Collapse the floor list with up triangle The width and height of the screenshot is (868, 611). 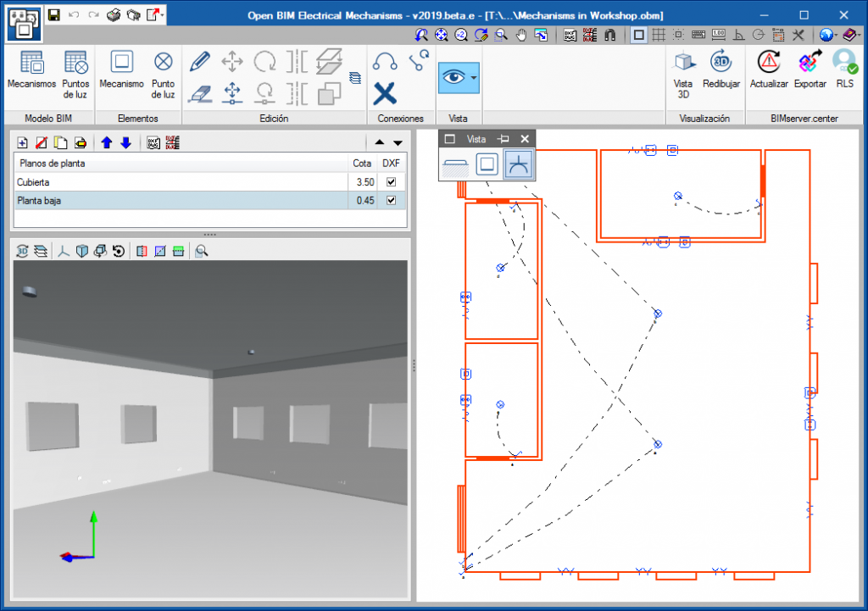379,142
